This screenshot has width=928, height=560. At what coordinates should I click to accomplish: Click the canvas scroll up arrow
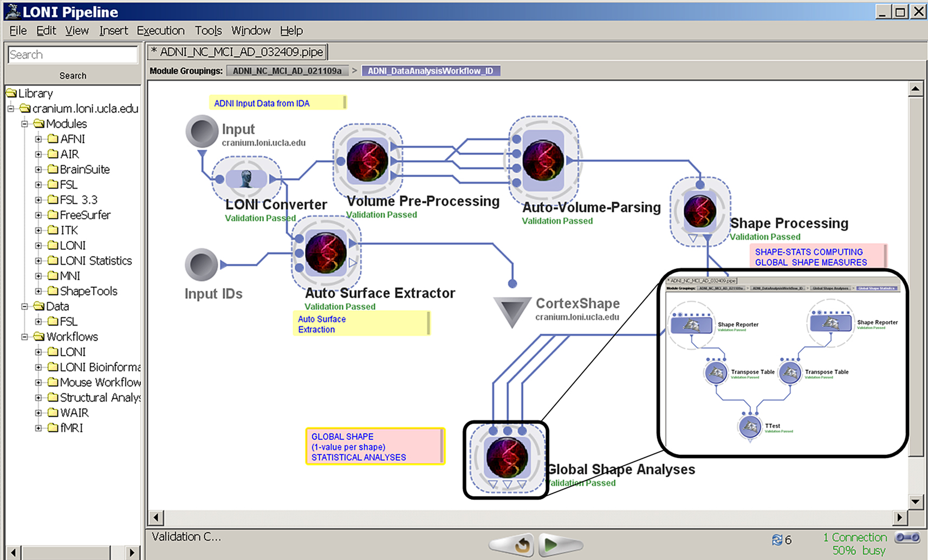pos(916,89)
